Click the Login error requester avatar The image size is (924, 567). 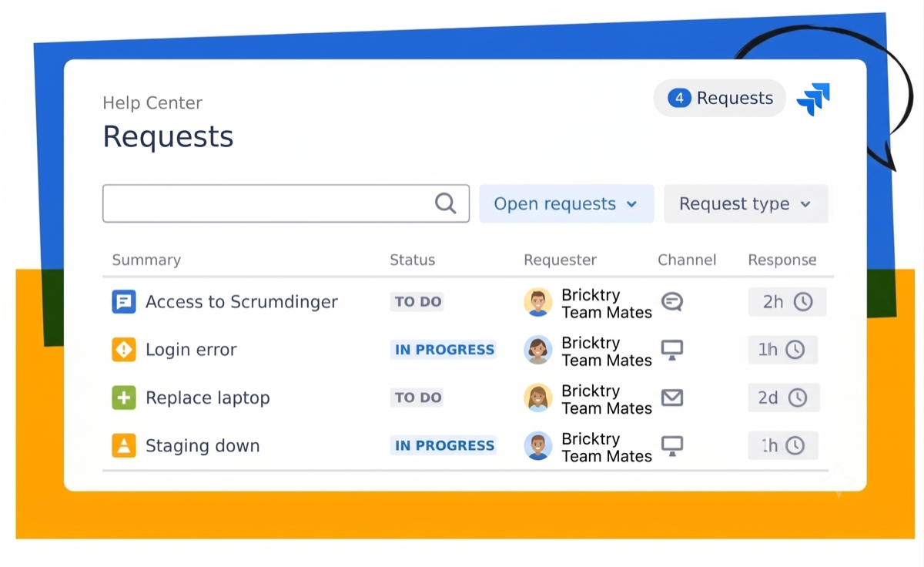[538, 351]
